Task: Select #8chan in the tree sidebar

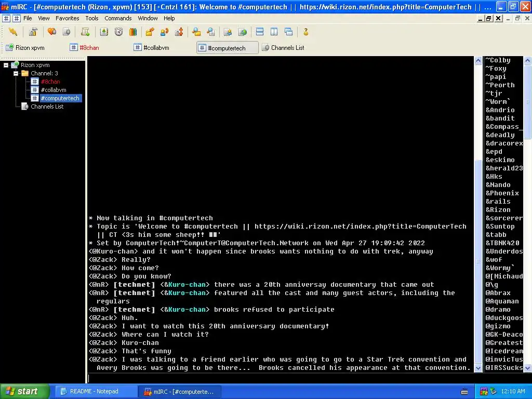Action: pyautogui.click(x=50, y=82)
